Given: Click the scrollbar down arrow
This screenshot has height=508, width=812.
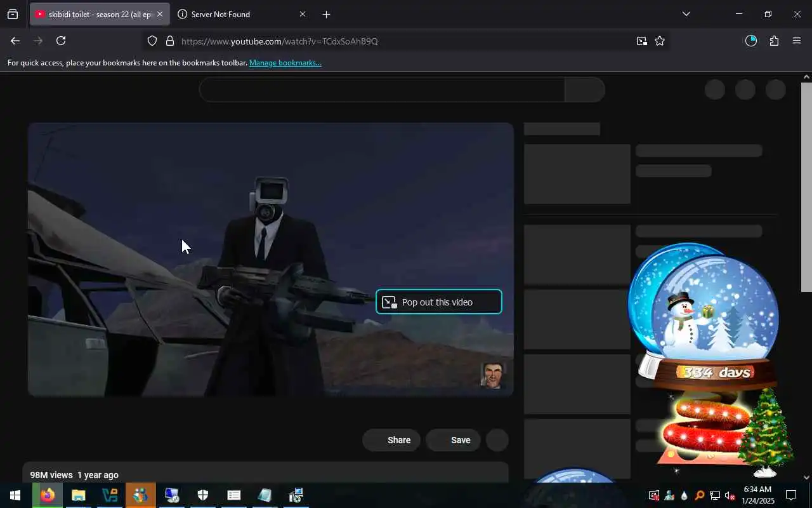Looking at the screenshot, I should coord(806,477).
